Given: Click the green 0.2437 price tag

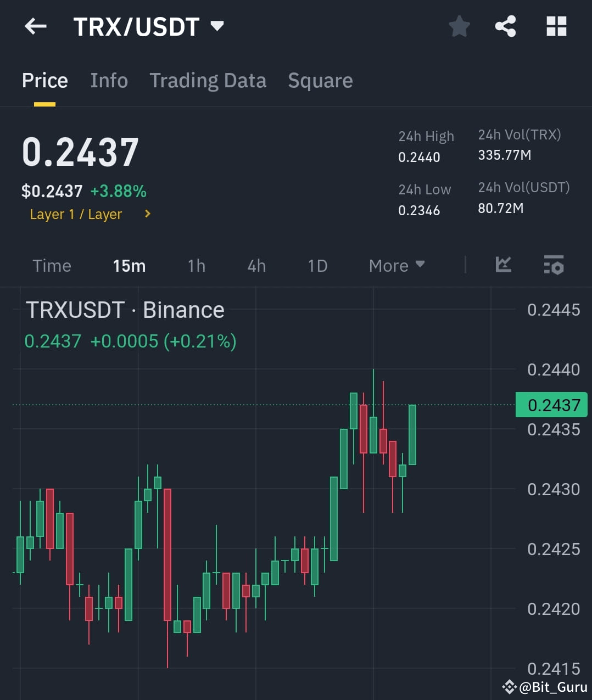Looking at the screenshot, I should [x=551, y=405].
